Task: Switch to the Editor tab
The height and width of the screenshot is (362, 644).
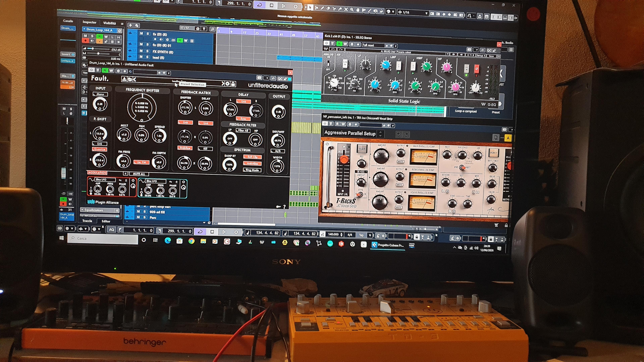Action: [x=106, y=221]
